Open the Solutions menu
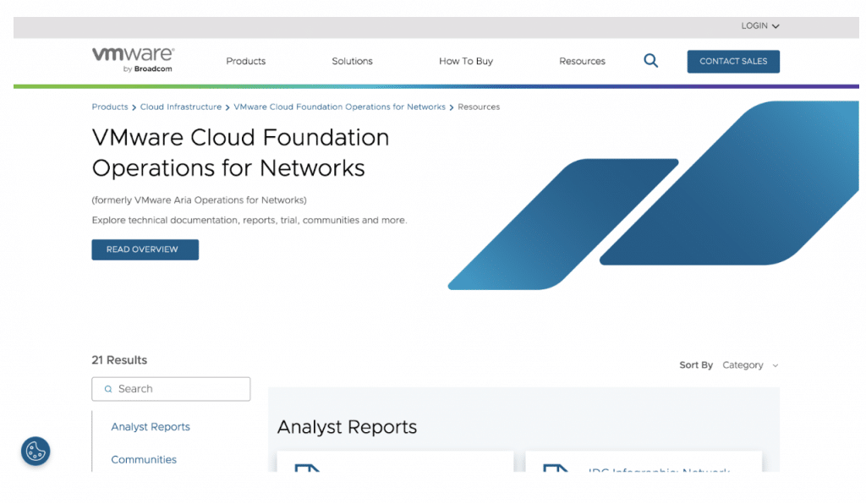This screenshot has width=866, height=504. (352, 62)
